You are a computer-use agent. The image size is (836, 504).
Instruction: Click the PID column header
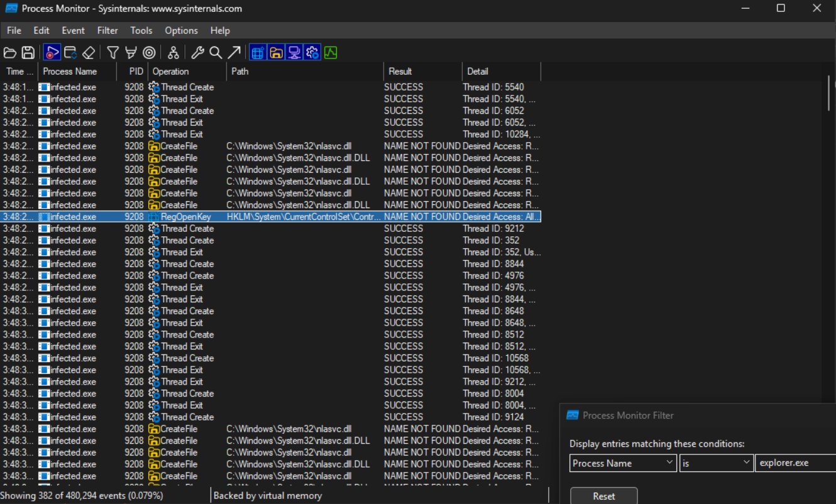pyautogui.click(x=132, y=71)
